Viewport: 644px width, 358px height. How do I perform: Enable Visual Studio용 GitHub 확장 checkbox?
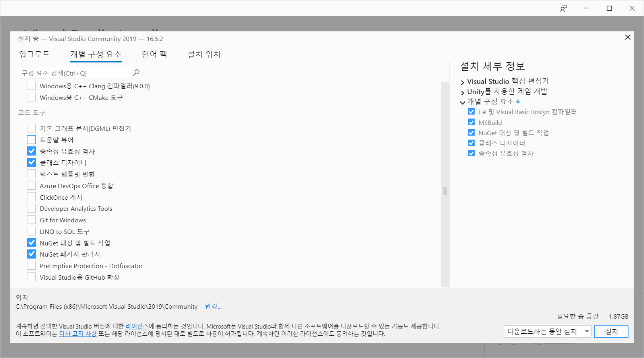31,277
